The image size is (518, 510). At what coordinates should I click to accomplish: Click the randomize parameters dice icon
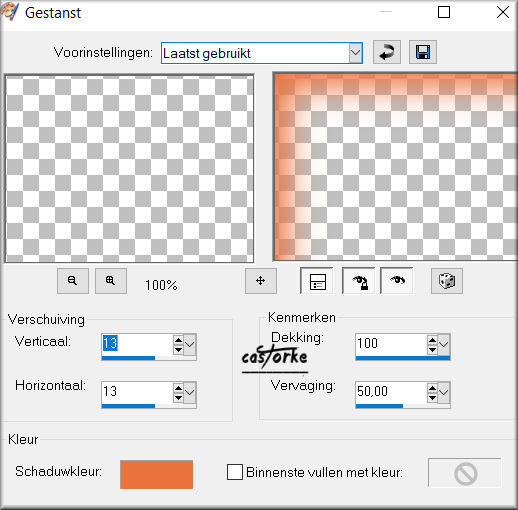[x=447, y=281]
